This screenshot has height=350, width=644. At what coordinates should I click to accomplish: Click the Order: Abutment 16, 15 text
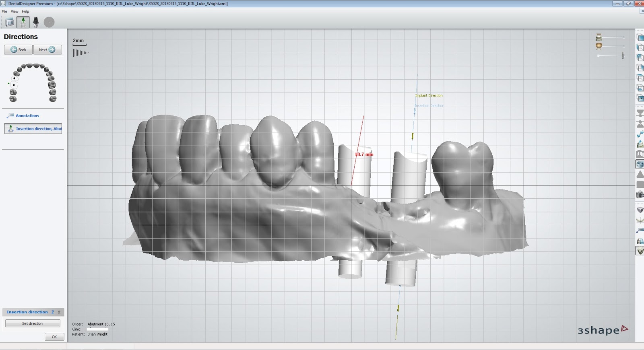point(93,324)
